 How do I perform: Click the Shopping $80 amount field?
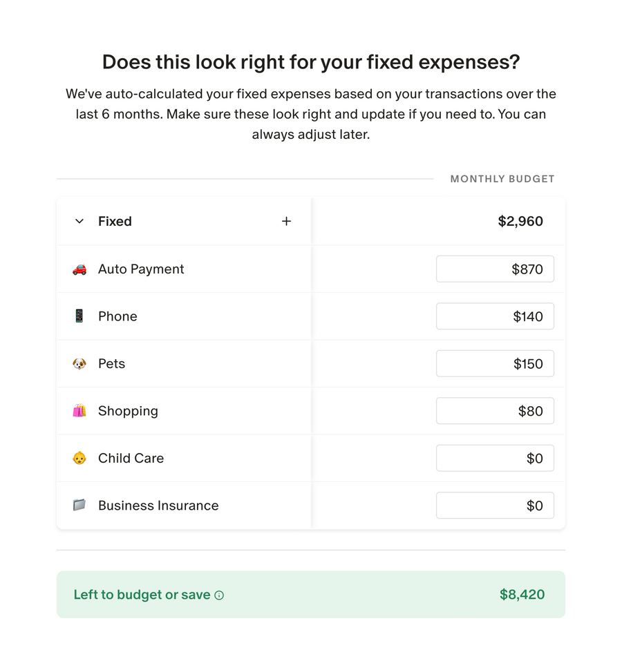(495, 410)
